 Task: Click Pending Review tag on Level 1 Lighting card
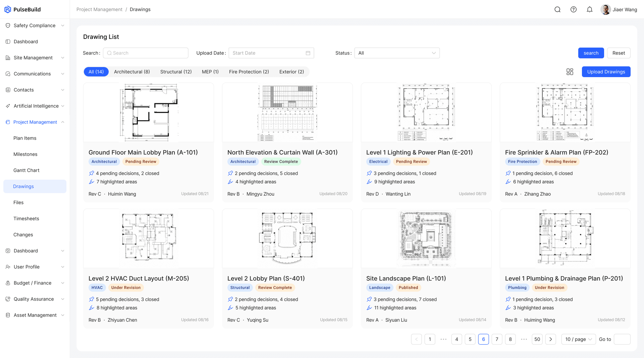point(411,162)
